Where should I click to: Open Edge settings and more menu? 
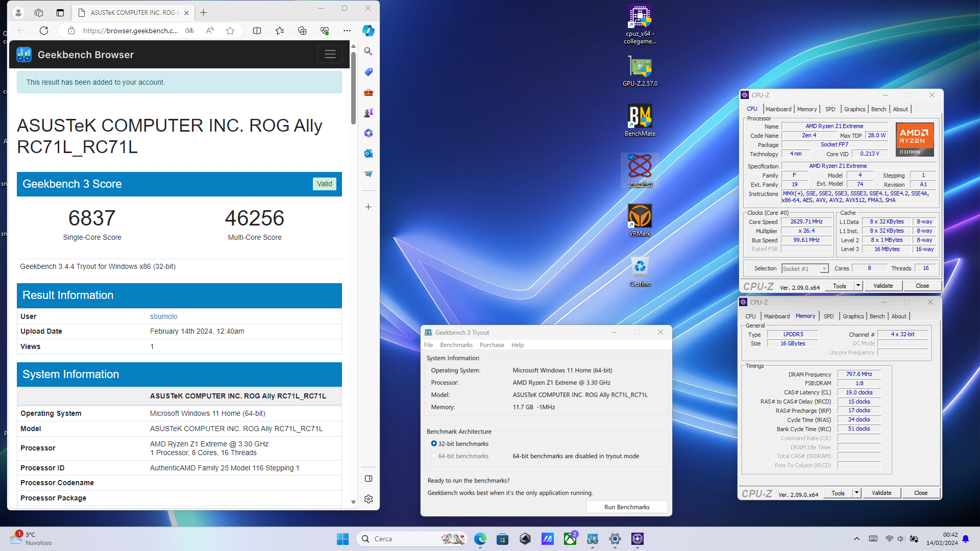point(347,31)
